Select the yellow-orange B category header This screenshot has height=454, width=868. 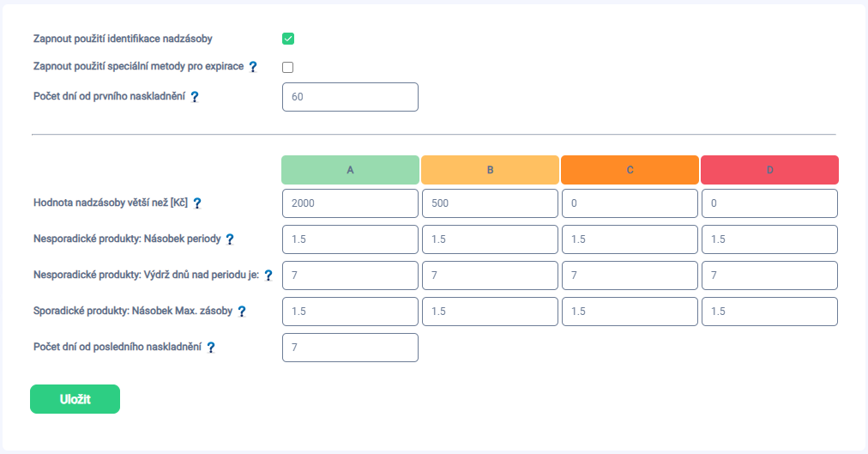click(490, 170)
